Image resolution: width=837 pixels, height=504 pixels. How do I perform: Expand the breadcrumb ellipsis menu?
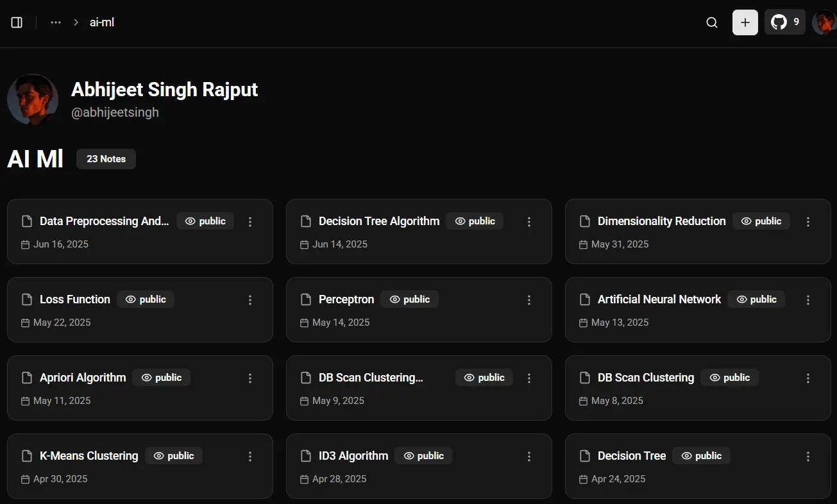click(x=56, y=22)
